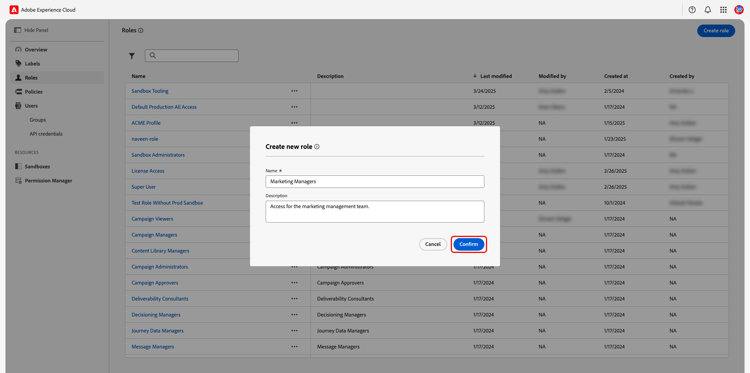Screen dimensions: 750x373
Task: Open the user profile avatar
Action: [x=739, y=10]
